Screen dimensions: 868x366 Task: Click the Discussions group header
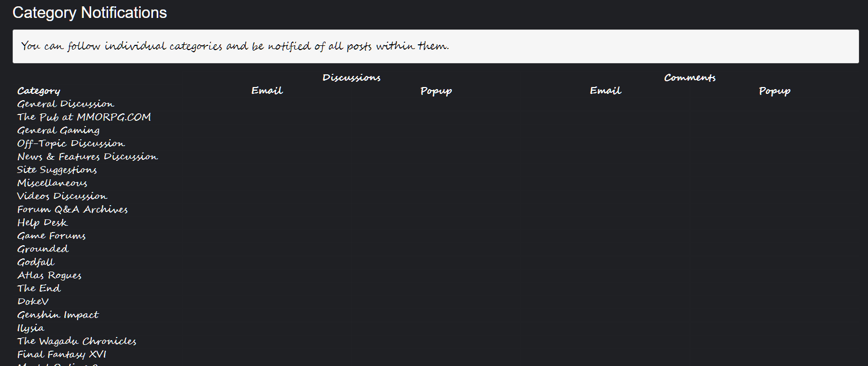[351, 78]
